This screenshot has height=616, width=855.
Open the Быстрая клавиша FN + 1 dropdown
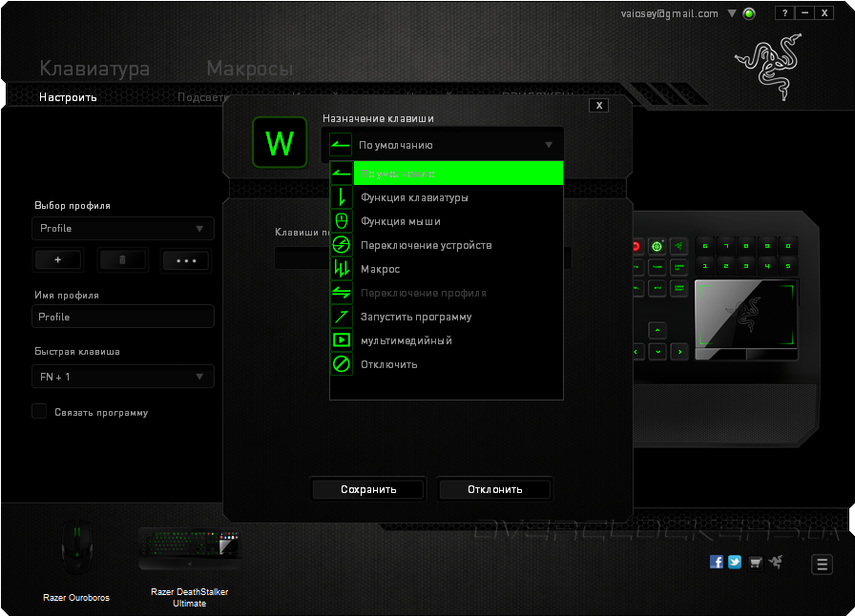click(x=123, y=377)
